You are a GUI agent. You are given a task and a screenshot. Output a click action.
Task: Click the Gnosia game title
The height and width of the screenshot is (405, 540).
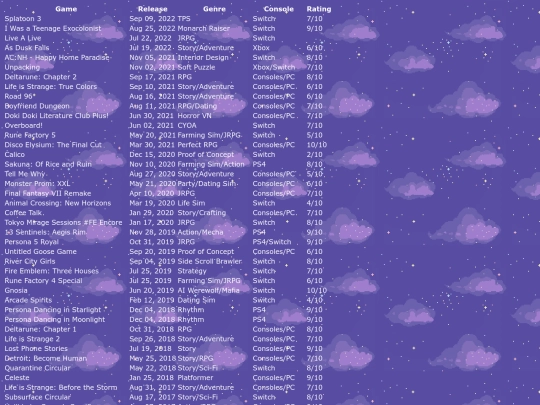pyautogui.click(x=16, y=290)
